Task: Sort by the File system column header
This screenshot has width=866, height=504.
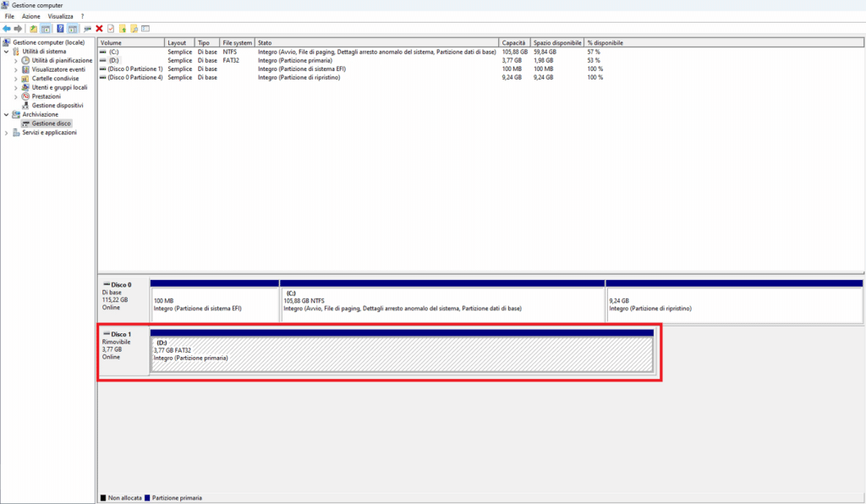Action: [237, 42]
